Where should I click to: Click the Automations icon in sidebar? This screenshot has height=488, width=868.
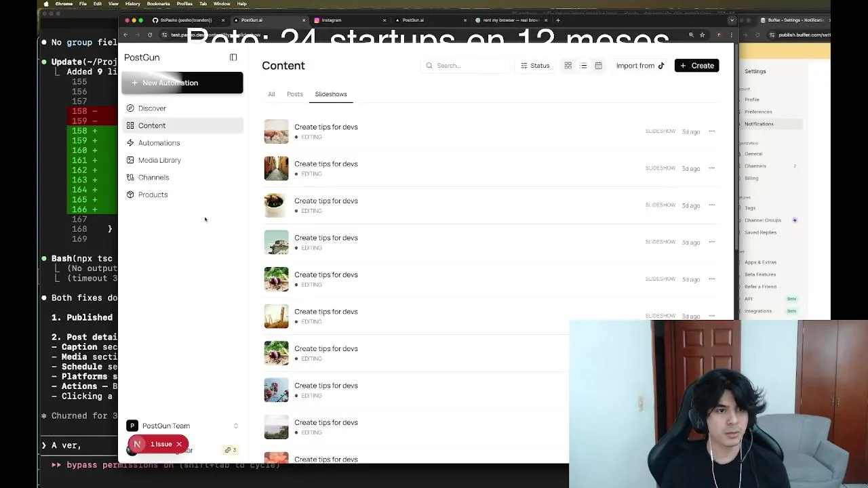tap(130, 143)
